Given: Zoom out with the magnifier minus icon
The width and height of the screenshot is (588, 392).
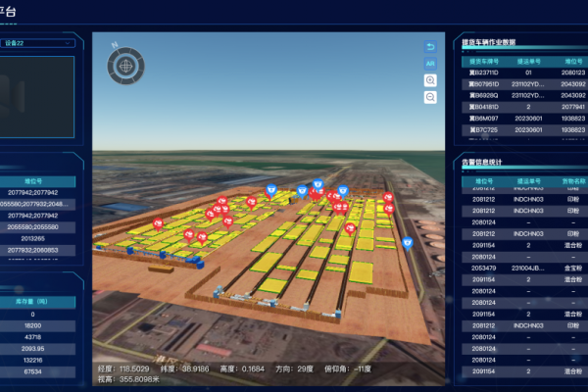Looking at the screenshot, I should 430,97.
